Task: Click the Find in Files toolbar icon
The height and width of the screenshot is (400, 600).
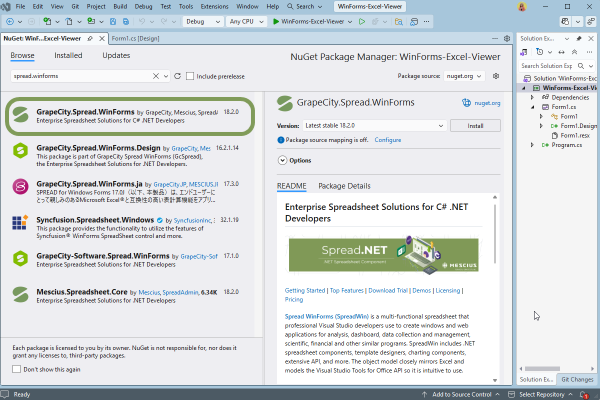Action: point(399,22)
